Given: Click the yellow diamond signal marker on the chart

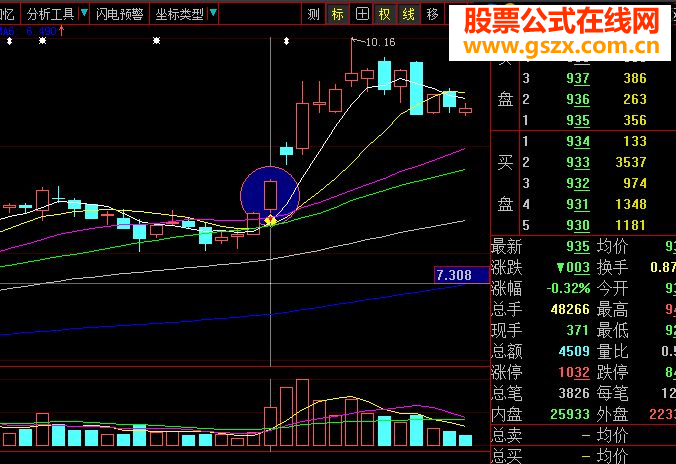Looking at the screenshot, I should [x=270, y=221].
